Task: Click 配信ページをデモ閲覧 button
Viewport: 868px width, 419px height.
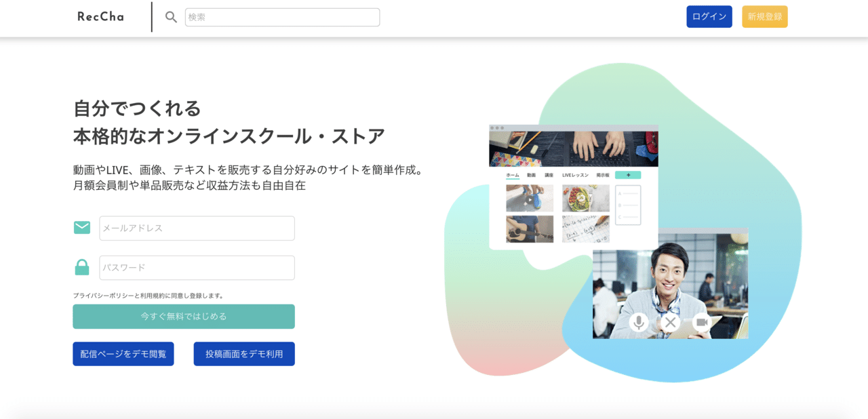Action: [x=123, y=354]
